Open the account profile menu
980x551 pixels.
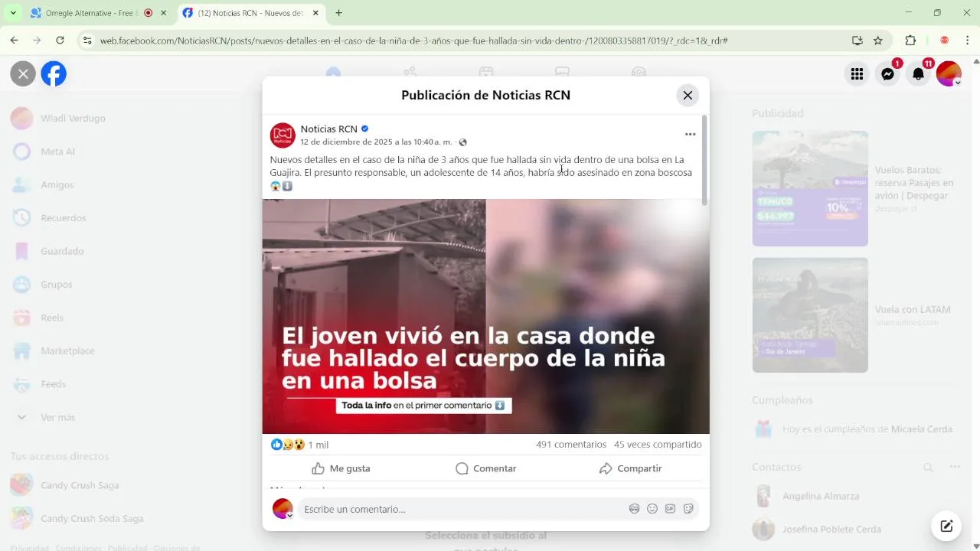point(949,73)
